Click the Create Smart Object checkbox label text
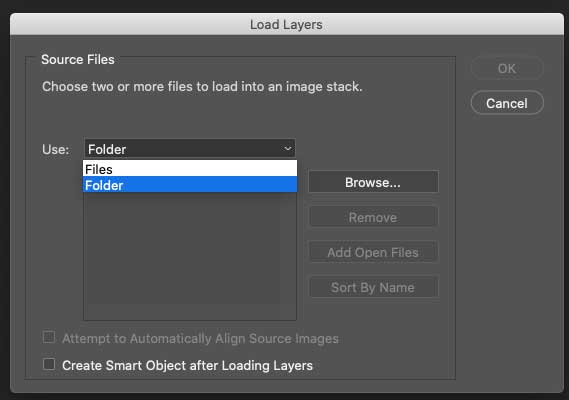569x400 pixels. 187,366
